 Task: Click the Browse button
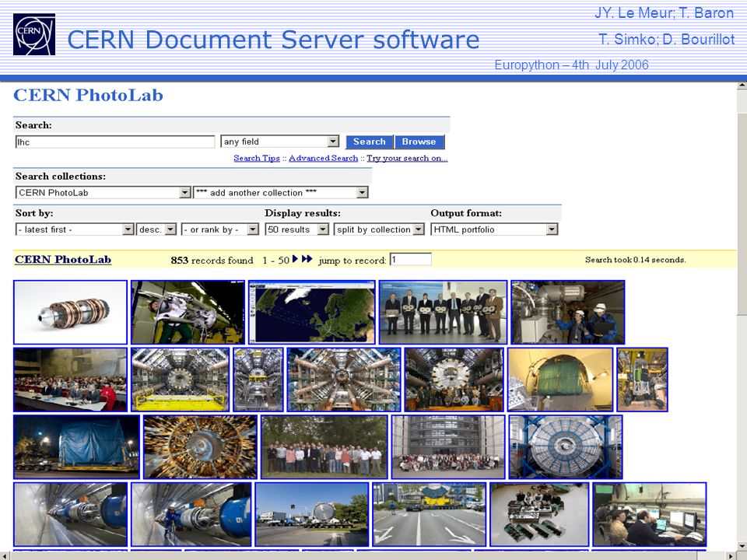(x=419, y=142)
